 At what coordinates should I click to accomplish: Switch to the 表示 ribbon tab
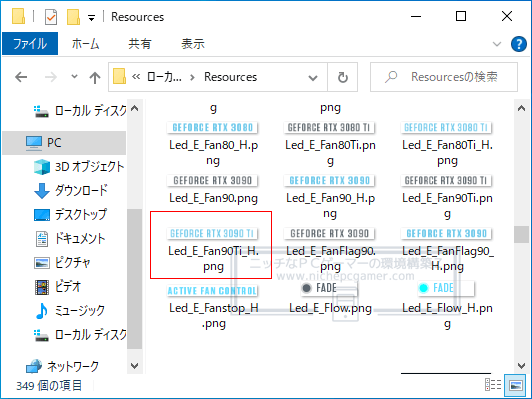(192, 44)
